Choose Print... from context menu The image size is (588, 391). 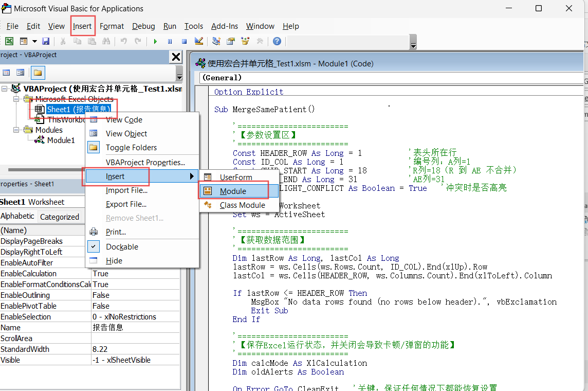142,232
